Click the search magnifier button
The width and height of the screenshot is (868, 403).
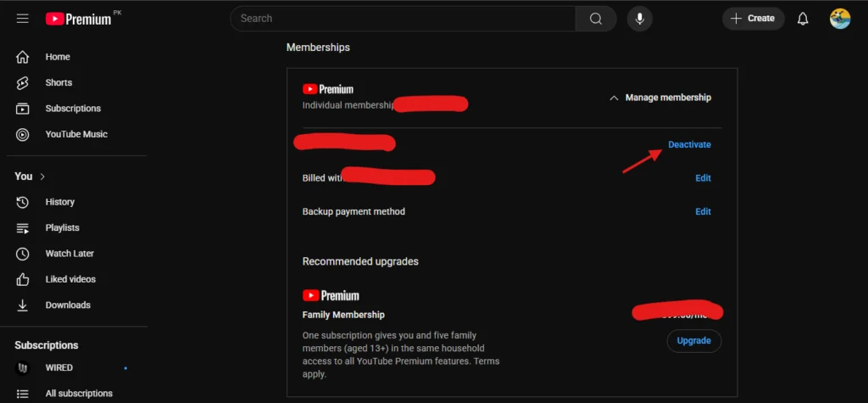click(x=596, y=19)
